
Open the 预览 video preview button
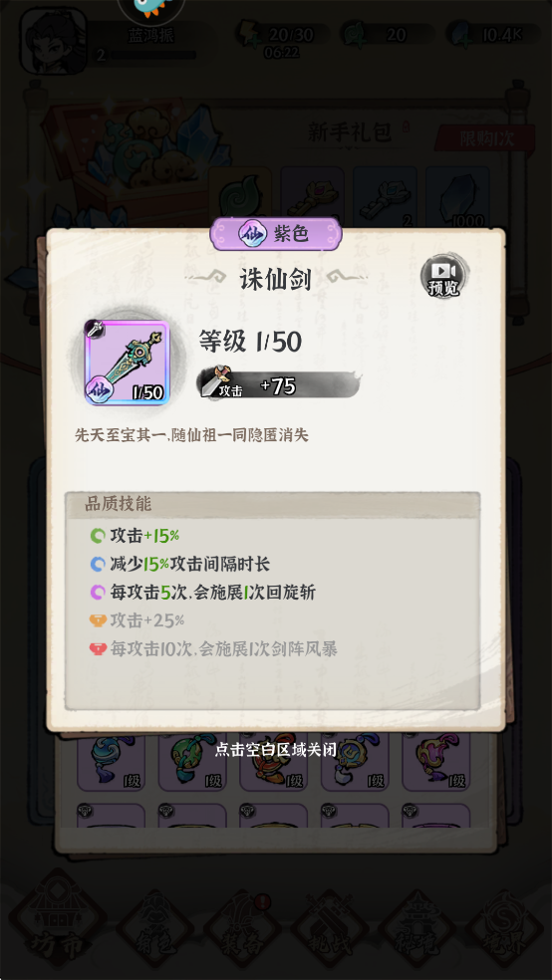tap(443, 276)
